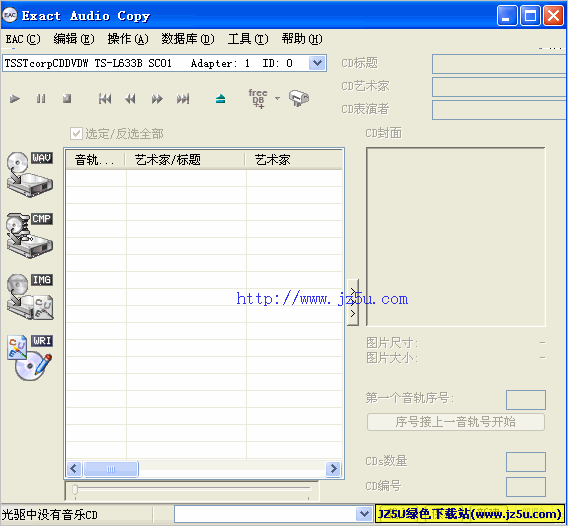This screenshot has width=568, height=526.
Task: Click the panel collapse arrows button
Action: (x=353, y=302)
